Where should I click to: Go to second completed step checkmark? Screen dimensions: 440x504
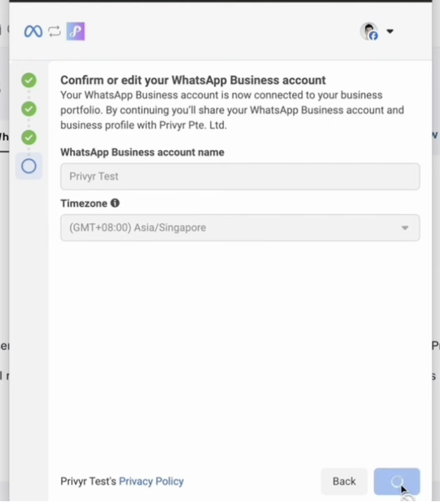[x=29, y=109]
